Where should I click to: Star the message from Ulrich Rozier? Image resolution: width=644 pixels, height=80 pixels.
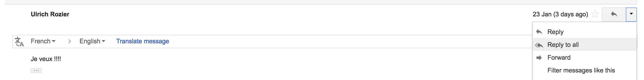(595, 14)
